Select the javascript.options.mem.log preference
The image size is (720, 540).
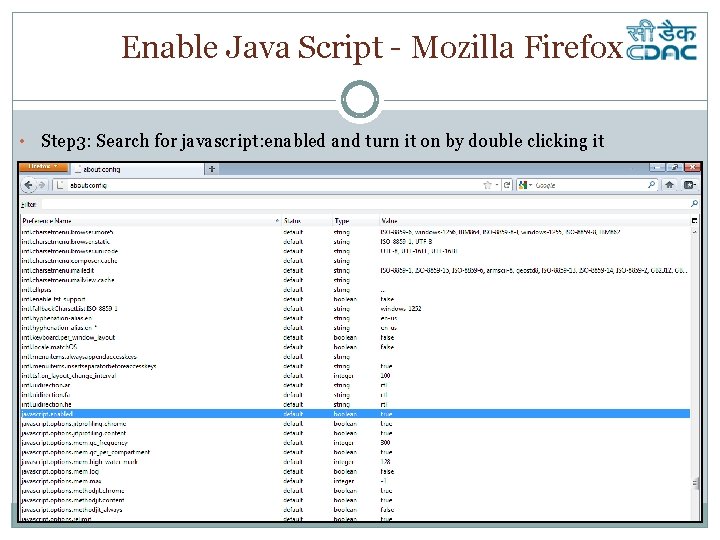point(355,472)
